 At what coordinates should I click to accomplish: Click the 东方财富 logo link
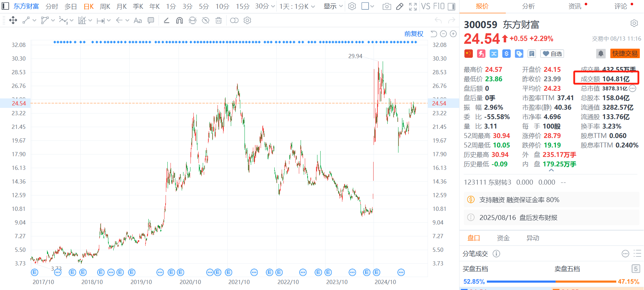point(26,6)
